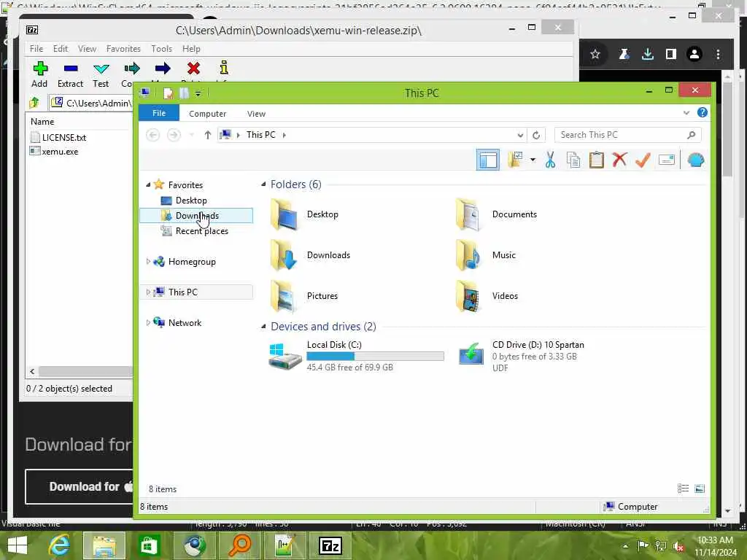
Task: Expand the Network tree node
Action: pyautogui.click(x=148, y=322)
